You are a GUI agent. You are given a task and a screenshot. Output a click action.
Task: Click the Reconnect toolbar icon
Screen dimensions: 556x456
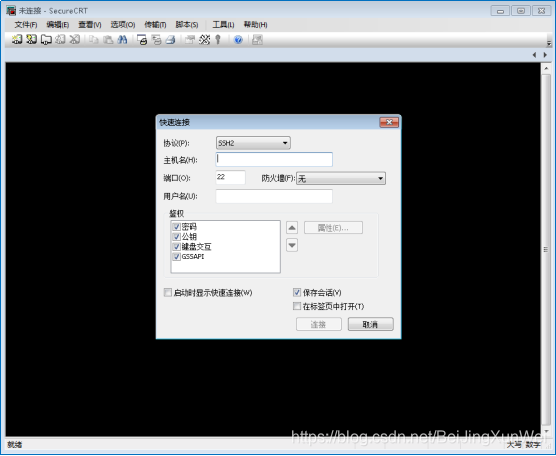[60, 39]
